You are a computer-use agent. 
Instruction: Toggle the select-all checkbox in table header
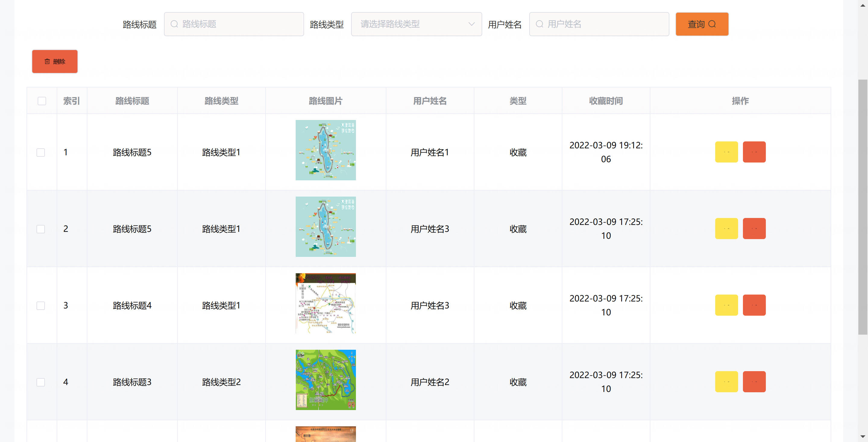(42, 101)
